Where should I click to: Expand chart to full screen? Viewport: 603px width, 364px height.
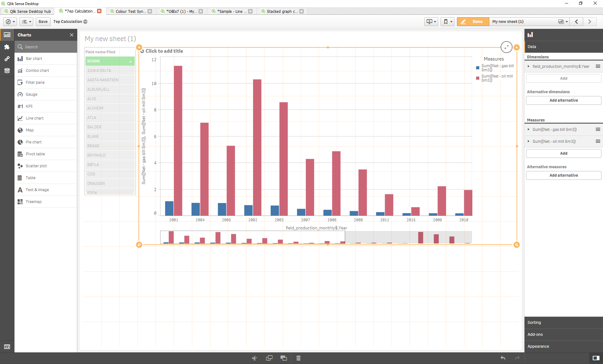click(506, 47)
